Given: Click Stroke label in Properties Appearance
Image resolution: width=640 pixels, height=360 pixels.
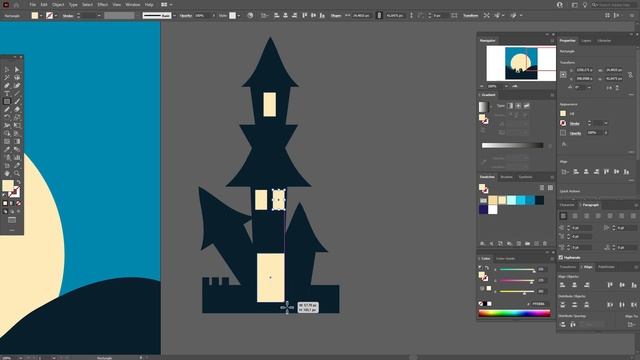Looking at the screenshot, I should click(x=575, y=123).
